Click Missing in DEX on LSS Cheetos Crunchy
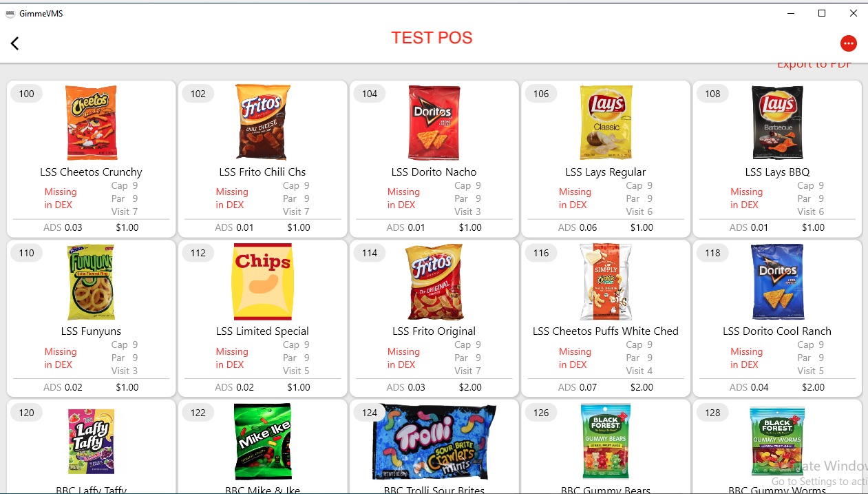 [61, 198]
